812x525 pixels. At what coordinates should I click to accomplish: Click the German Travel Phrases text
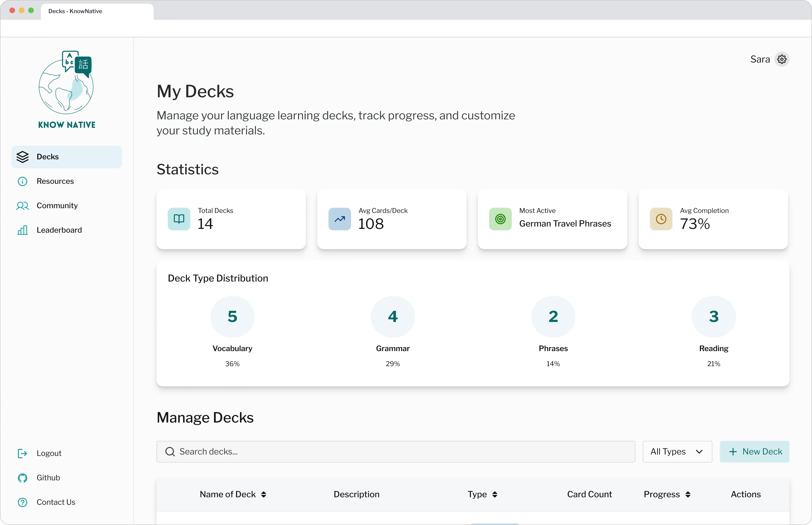(565, 224)
